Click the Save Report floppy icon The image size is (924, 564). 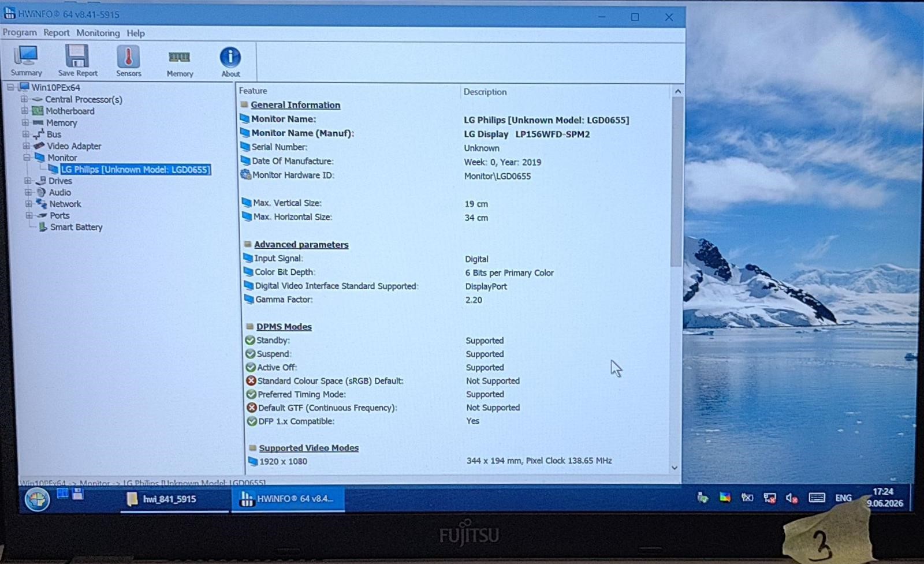(x=77, y=61)
